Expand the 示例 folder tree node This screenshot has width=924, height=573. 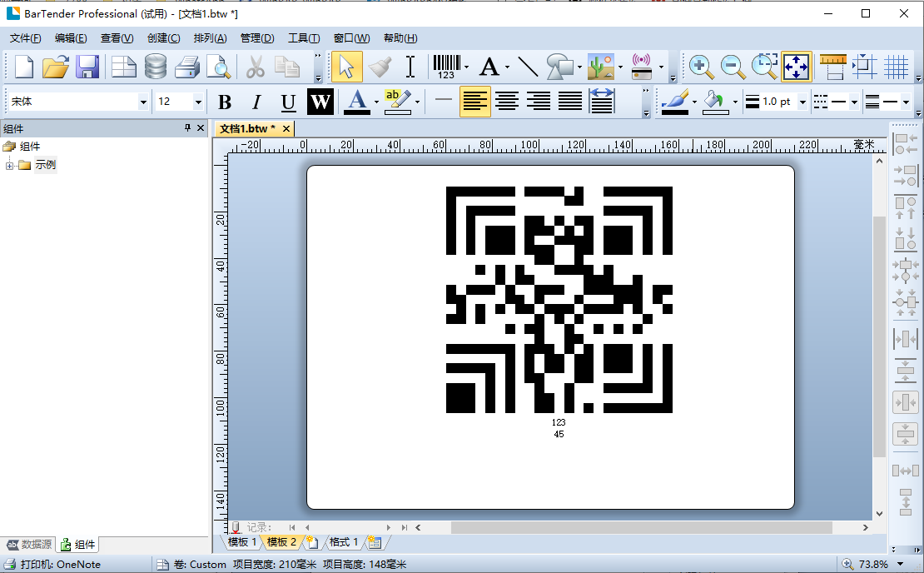click(9, 166)
